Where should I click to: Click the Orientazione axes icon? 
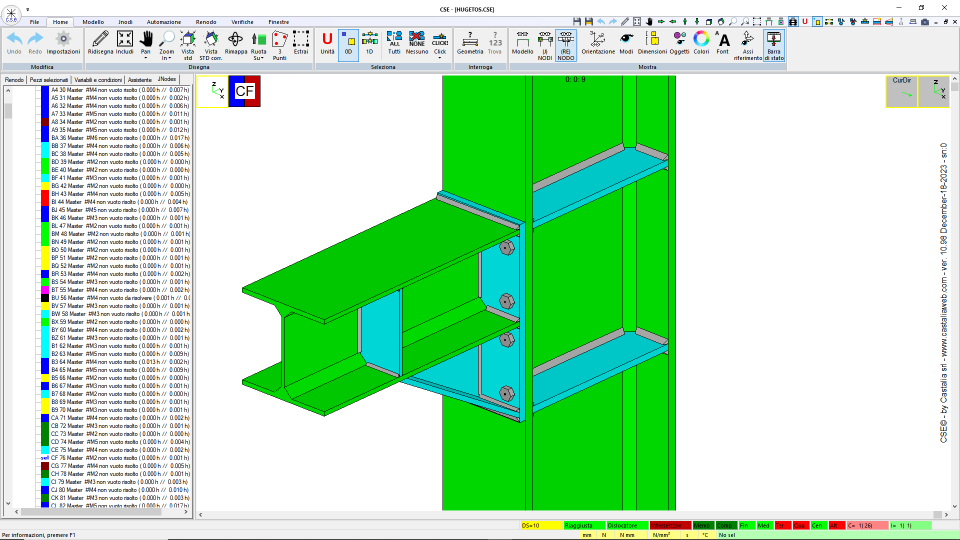(x=598, y=43)
